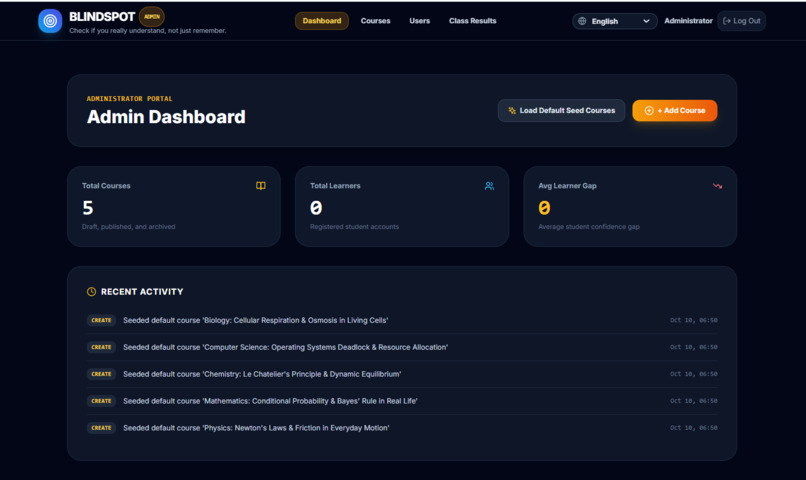Click the users icon in Total Learners card
The width and height of the screenshot is (806, 480).
tap(489, 186)
